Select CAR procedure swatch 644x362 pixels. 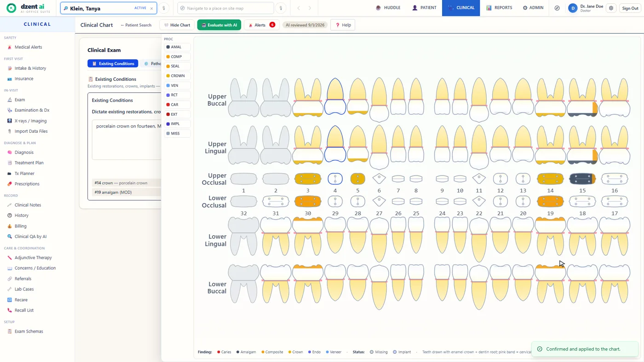point(177,105)
